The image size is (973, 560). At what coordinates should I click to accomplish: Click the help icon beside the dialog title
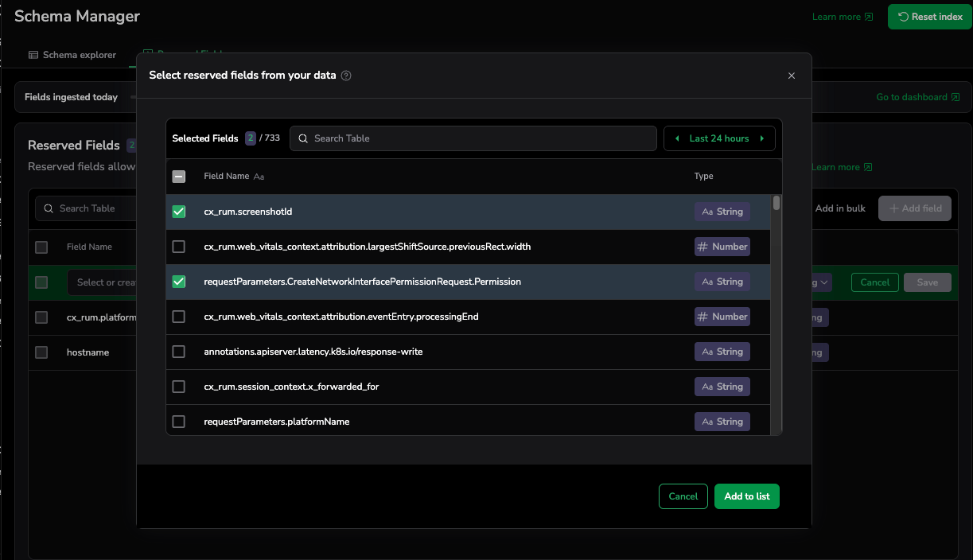(x=346, y=76)
